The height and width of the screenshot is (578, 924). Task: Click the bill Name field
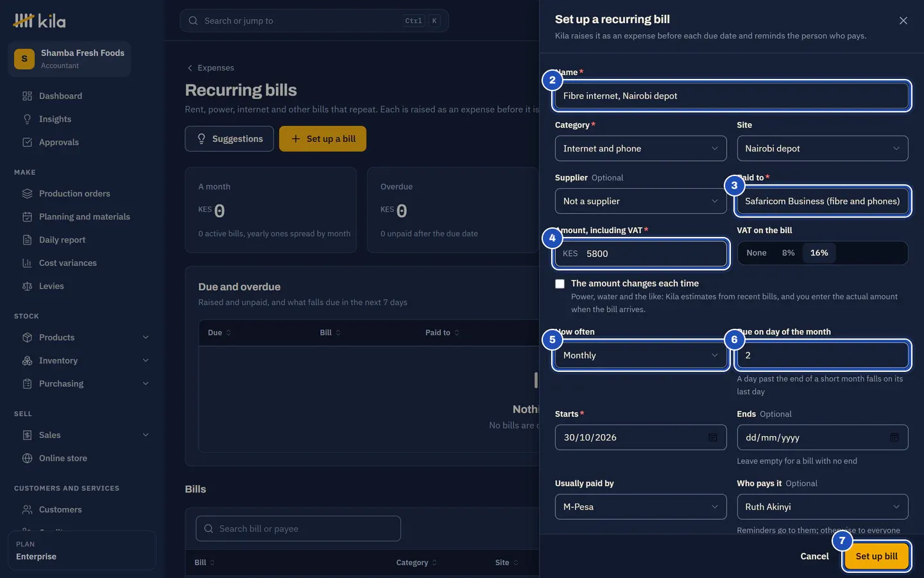[x=732, y=96]
